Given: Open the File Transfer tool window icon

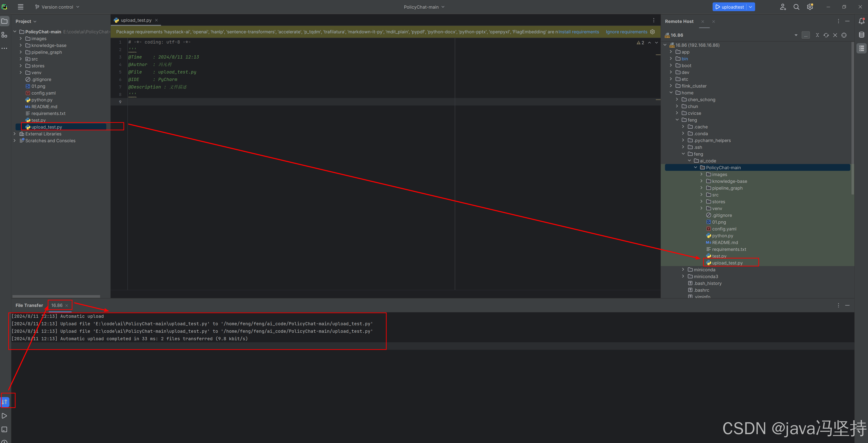Looking at the screenshot, I should pos(5,401).
